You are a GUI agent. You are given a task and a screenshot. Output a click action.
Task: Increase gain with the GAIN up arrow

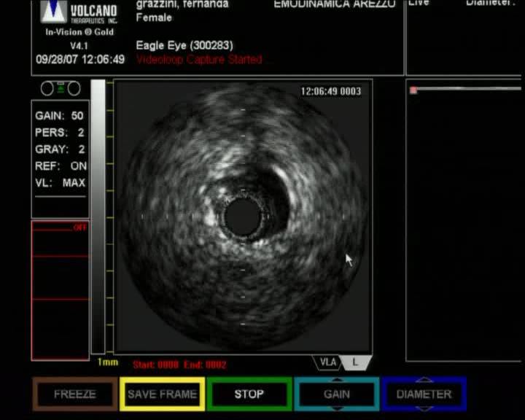(x=337, y=381)
